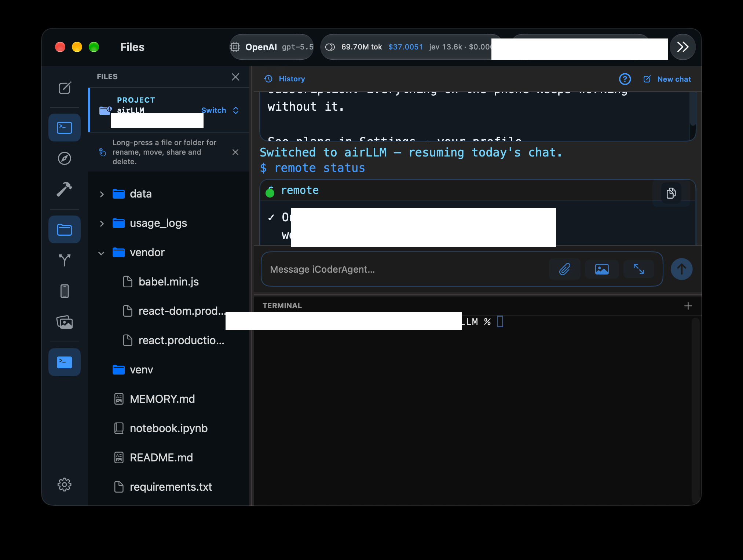Viewport: 743px width, 560px height.
Task: Click the MEMORY.md file icon
Action: tap(119, 399)
